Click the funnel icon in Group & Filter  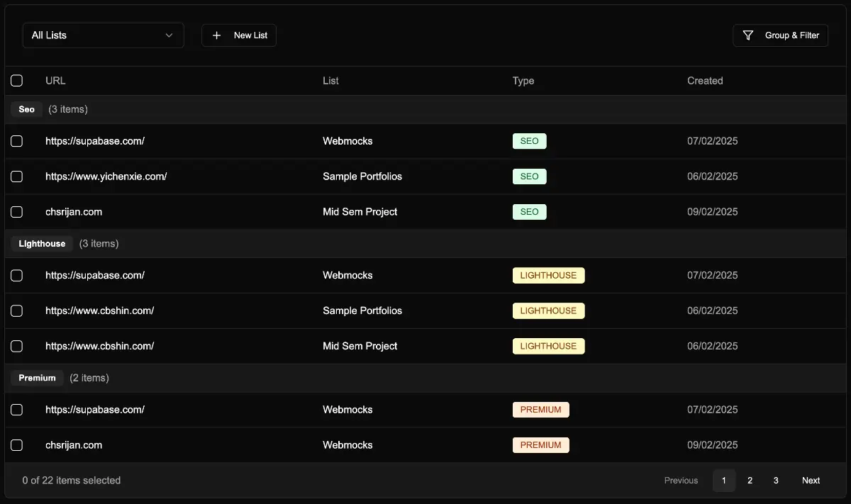[747, 35]
